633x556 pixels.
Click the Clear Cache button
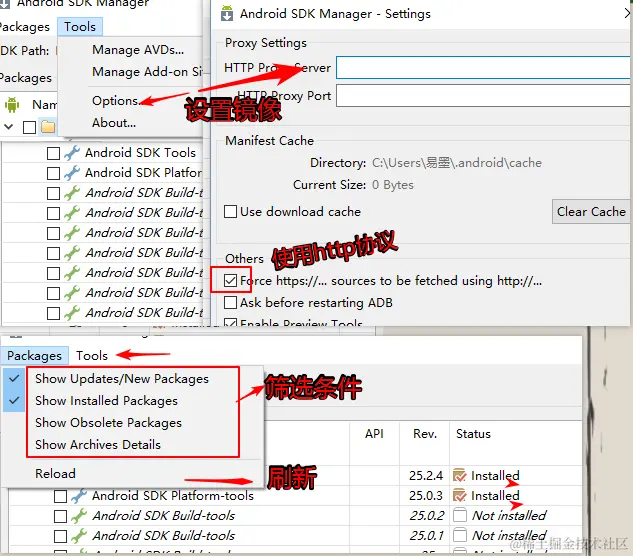point(591,212)
